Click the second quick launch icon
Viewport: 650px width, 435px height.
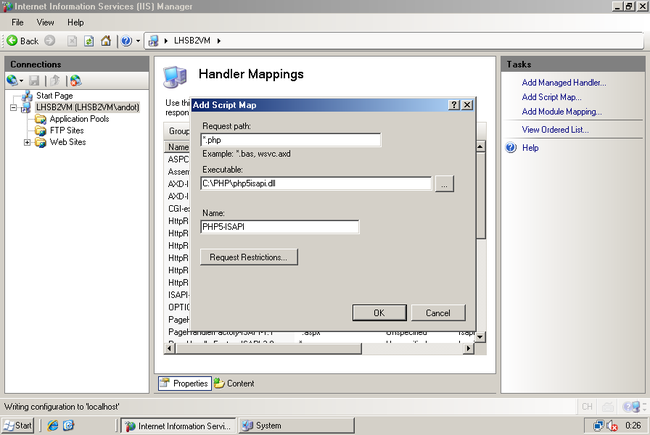[x=68, y=425]
